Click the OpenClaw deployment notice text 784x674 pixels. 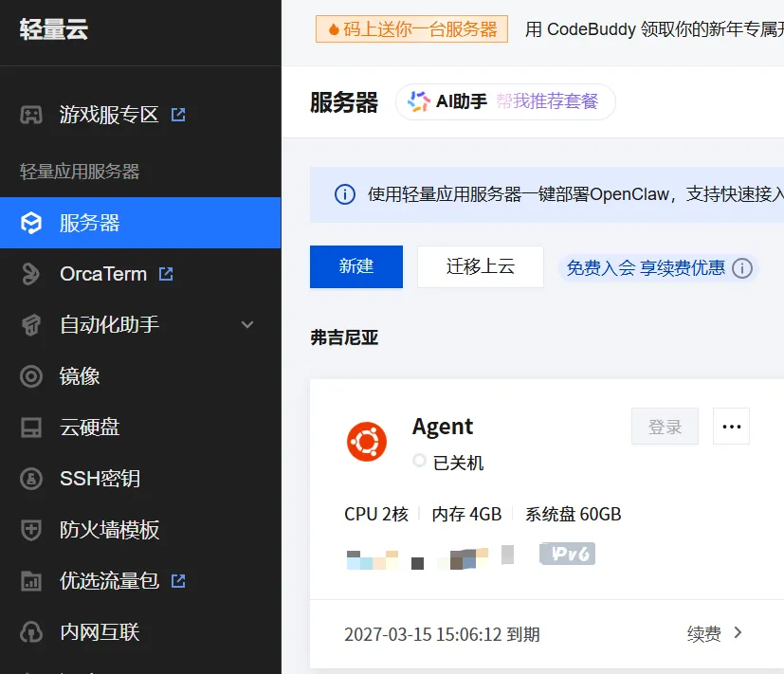pyautogui.click(x=575, y=194)
